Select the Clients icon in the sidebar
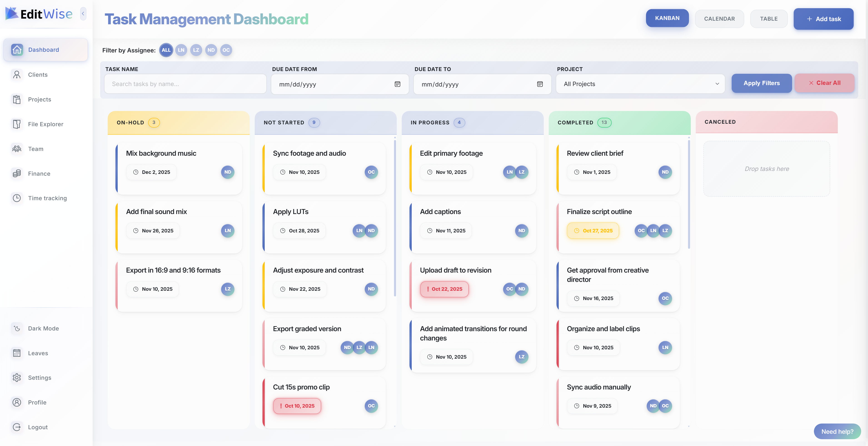Screen dimensions: 868x446 37,74
